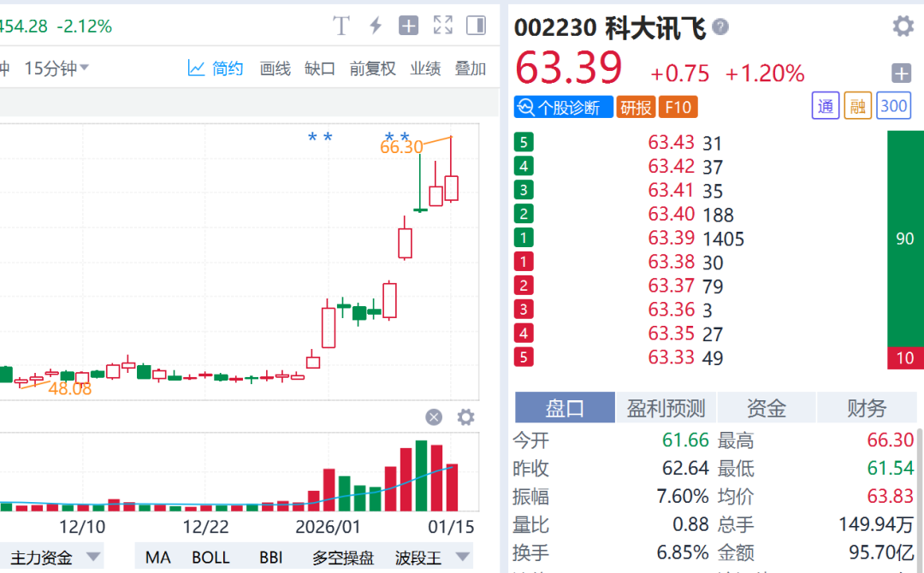Image resolution: width=924 pixels, height=573 pixels.
Task: Click sell level 2 badge
Action: point(524,214)
